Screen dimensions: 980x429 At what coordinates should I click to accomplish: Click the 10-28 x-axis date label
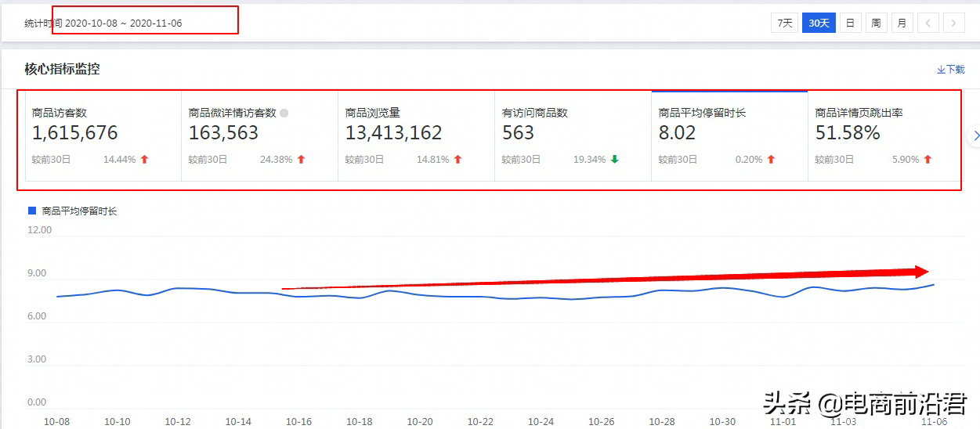[x=662, y=421]
